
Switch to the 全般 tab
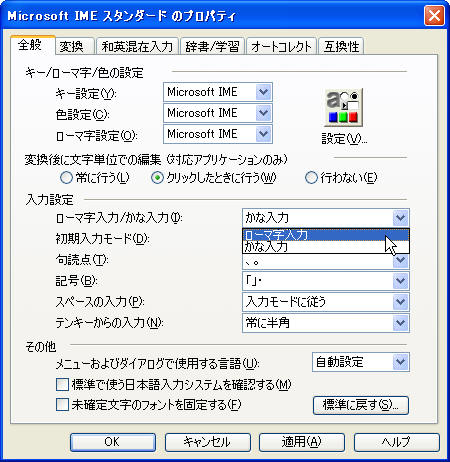point(32,45)
